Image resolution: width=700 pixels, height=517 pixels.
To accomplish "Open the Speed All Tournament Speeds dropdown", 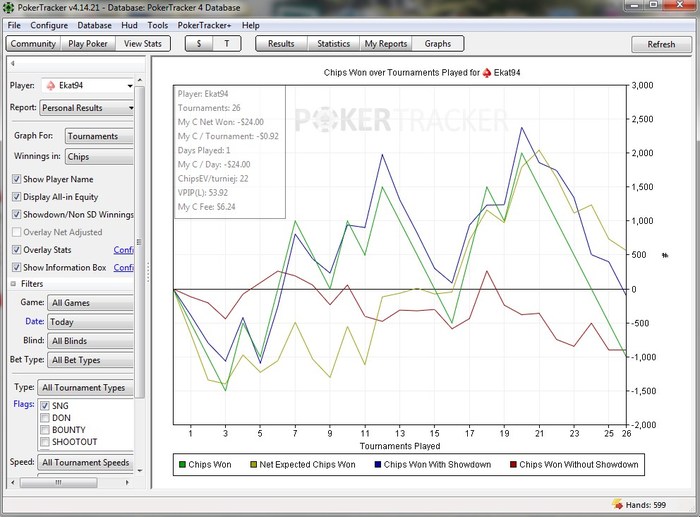I will click(x=85, y=463).
